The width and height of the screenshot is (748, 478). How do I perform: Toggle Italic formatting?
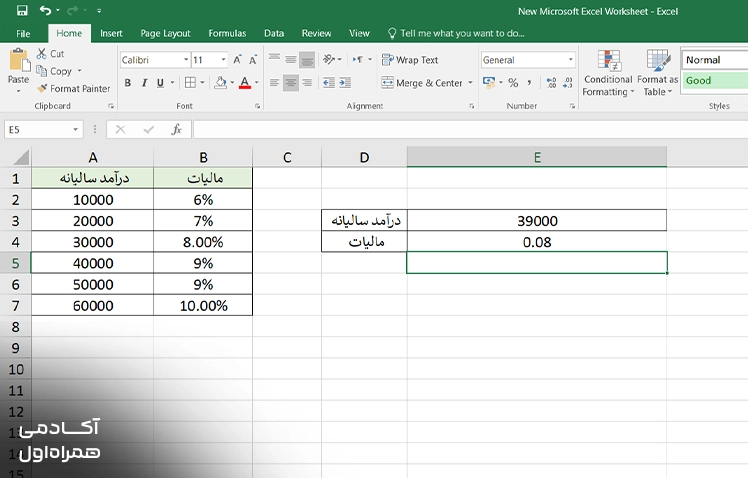click(144, 83)
